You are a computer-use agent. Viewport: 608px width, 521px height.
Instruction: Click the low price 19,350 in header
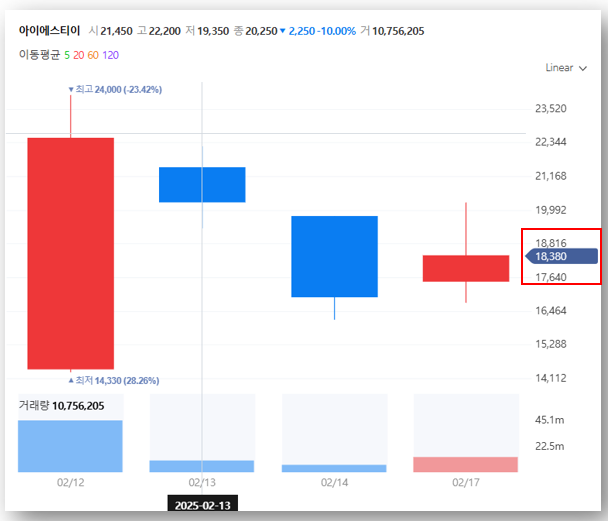213,31
